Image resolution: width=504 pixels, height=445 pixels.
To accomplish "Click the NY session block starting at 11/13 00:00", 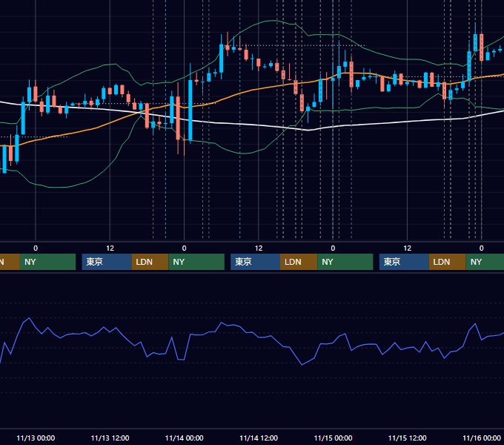I will (47, 262).
